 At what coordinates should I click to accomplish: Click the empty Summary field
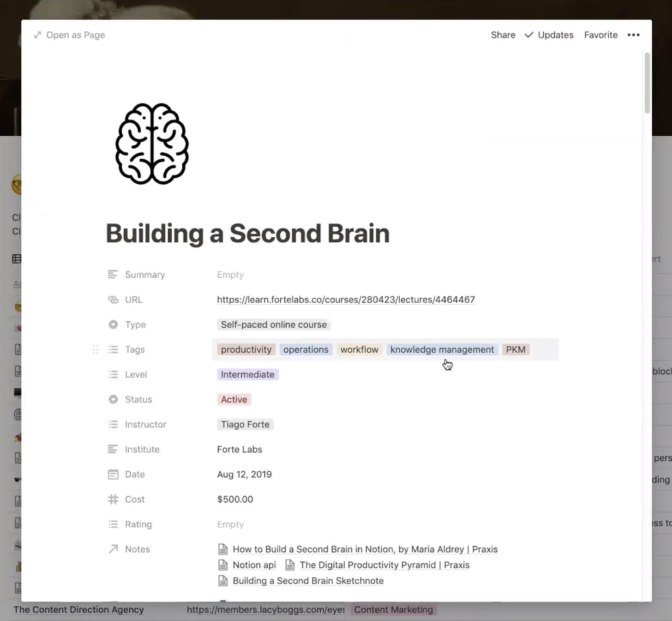[385, 275]
